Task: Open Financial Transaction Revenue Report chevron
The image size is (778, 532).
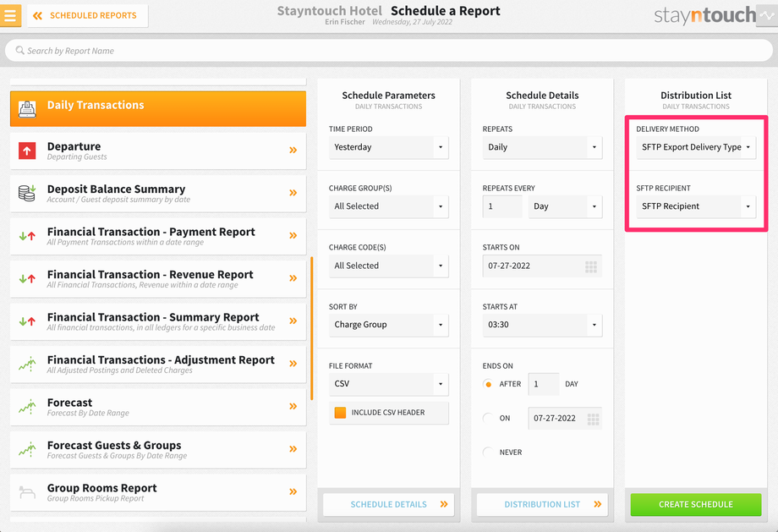Action: point(293,278)
